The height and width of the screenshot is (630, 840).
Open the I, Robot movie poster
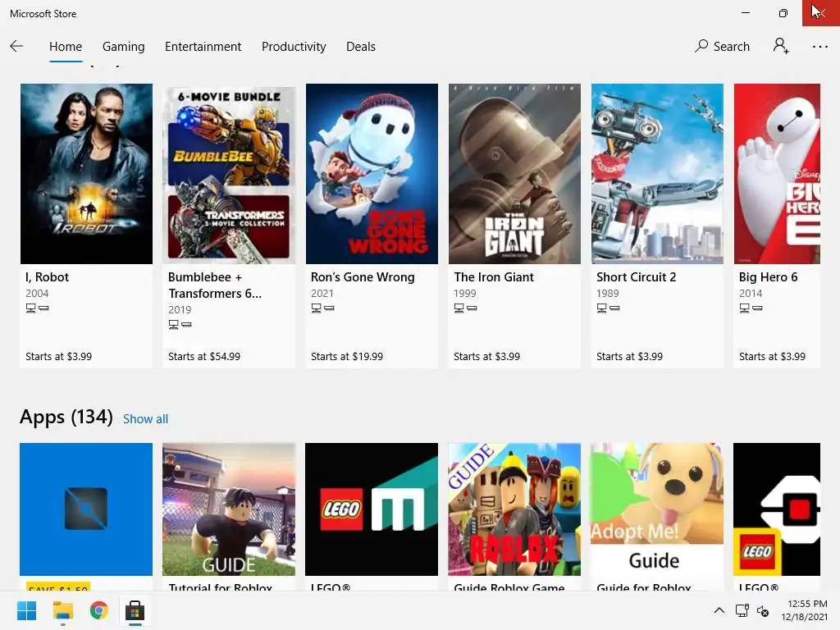coord(86,174)
